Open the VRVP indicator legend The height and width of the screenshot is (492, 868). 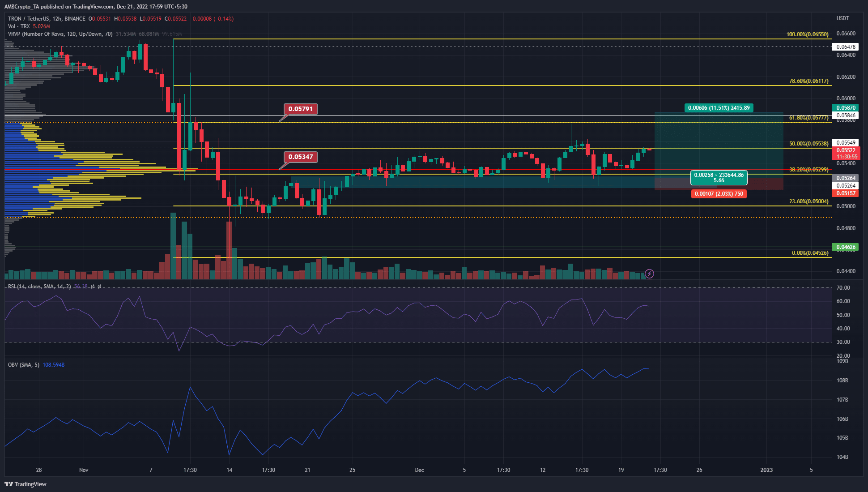pos(60,34)
